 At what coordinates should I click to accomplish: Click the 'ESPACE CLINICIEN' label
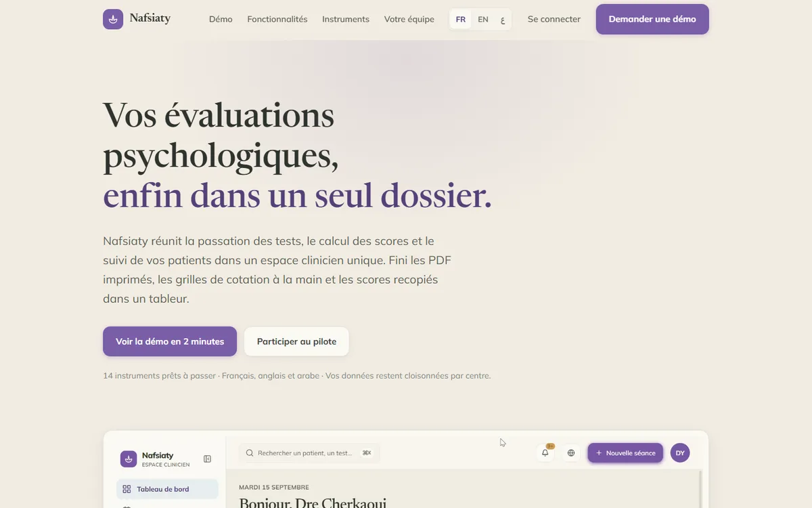(x=166, y=465)
